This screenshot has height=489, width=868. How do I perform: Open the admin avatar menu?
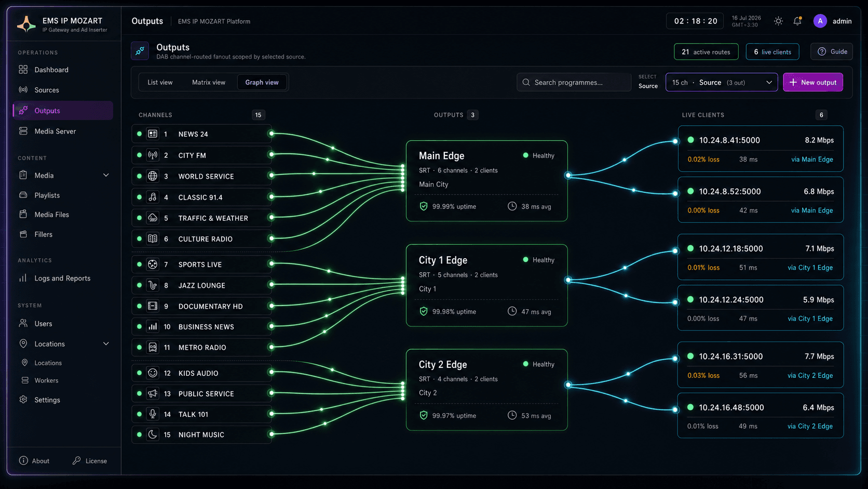tap(820, 21)
